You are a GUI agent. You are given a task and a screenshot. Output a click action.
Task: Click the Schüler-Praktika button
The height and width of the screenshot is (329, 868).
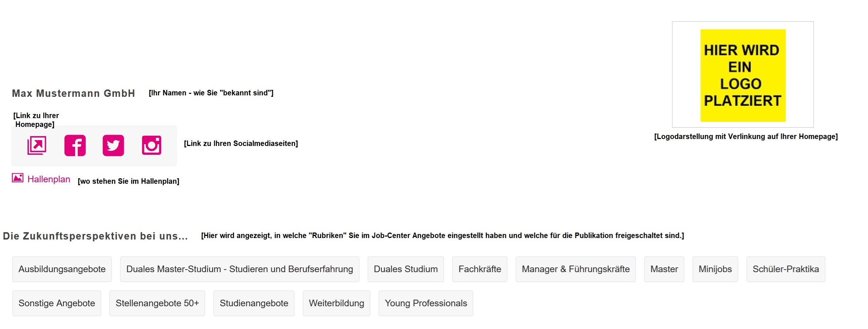pos(785,269)
